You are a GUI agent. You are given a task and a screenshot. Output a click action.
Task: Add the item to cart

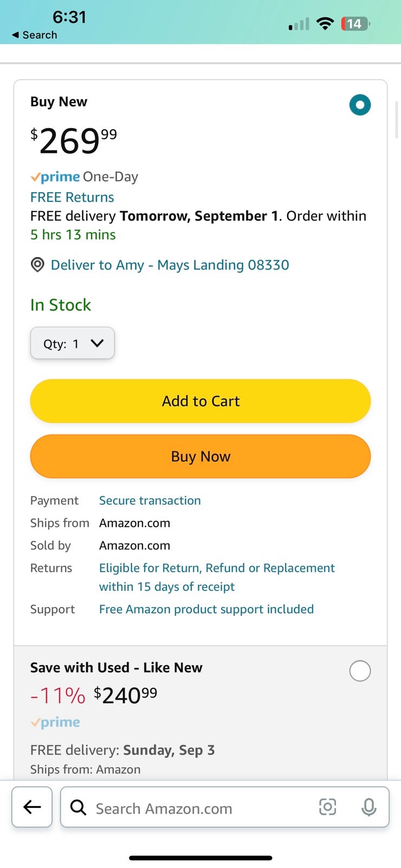coord(200,401)
